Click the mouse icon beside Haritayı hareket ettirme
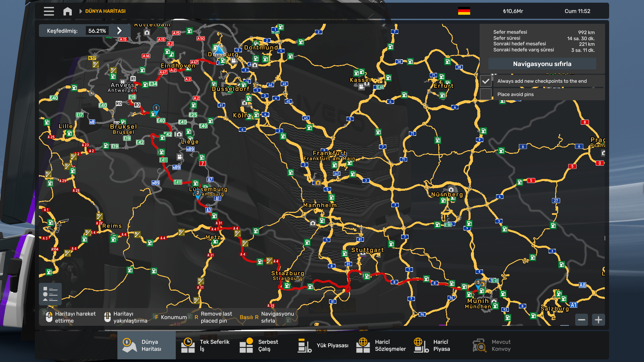644x362 pixels. click(x=49, y=317)
